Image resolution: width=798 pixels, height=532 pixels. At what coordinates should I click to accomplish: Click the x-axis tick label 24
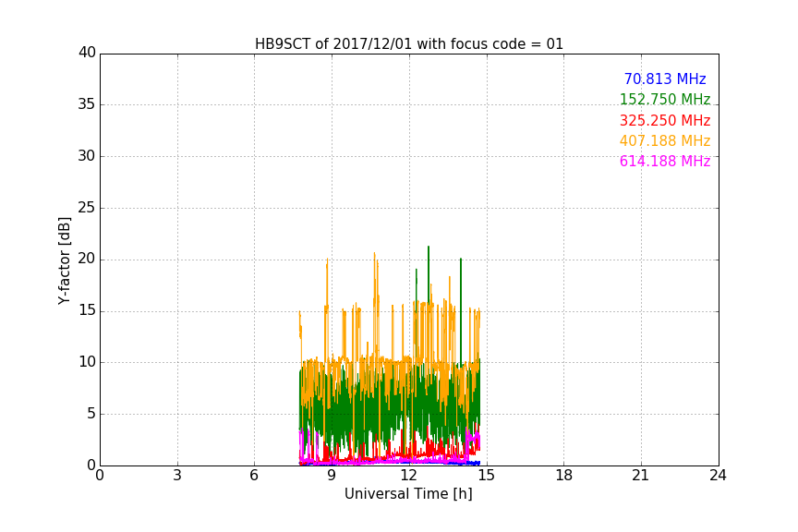(x=718, y=476)
